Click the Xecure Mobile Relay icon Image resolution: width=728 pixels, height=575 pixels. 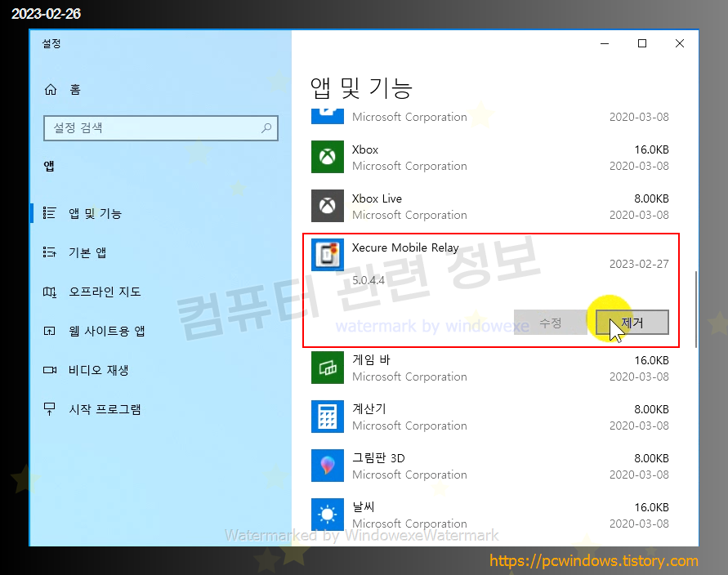pyautogui.click(x=328, y=254)
